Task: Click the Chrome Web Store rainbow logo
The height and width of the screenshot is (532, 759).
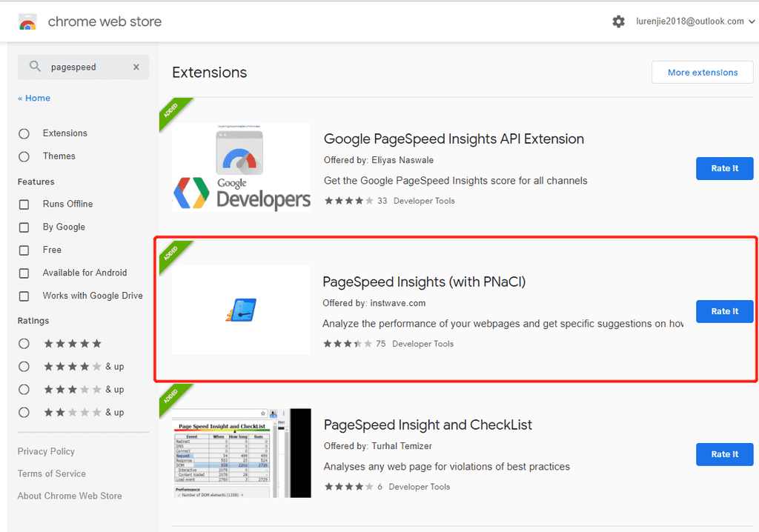Action: click(27, 22)
